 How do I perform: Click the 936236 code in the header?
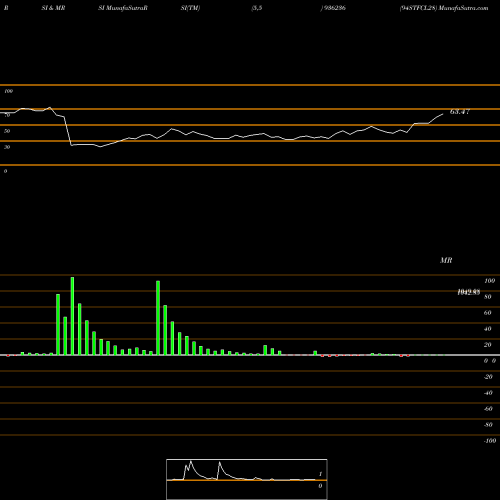pyautogui.click(x=334, y=8)
